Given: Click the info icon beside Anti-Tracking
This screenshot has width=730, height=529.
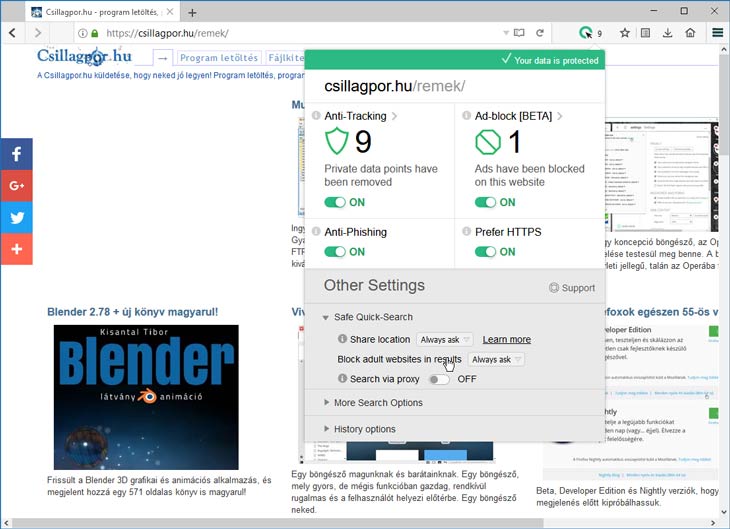Looking at the screenshot, I should pyautogui.click(x=316, y=115).
